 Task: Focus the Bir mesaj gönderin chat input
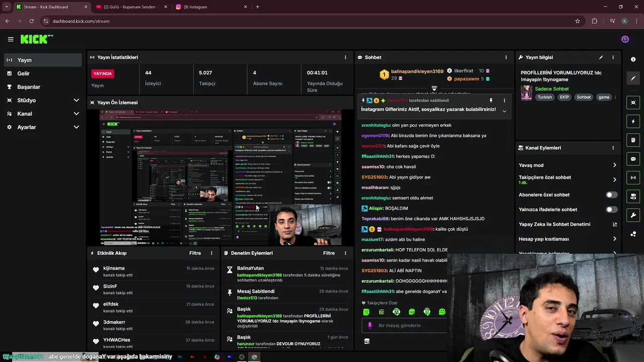(404, 325)
